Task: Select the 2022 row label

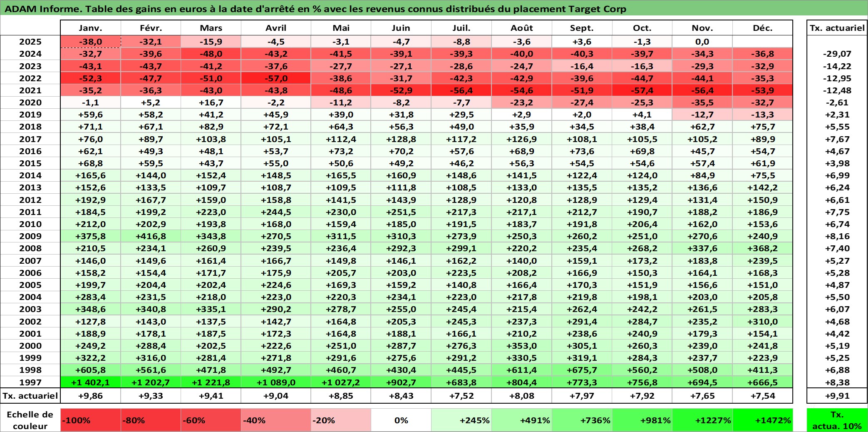Action: [x=30, y=78]
